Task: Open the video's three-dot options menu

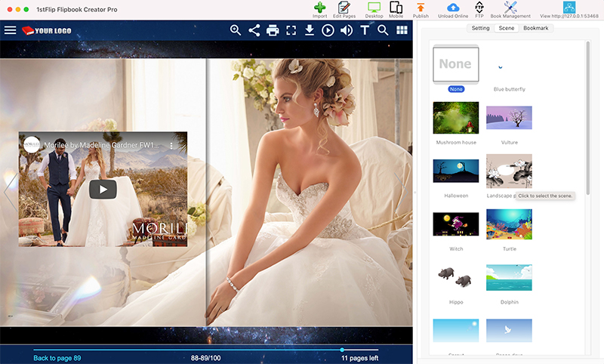Action: click(x=171, y=146)
